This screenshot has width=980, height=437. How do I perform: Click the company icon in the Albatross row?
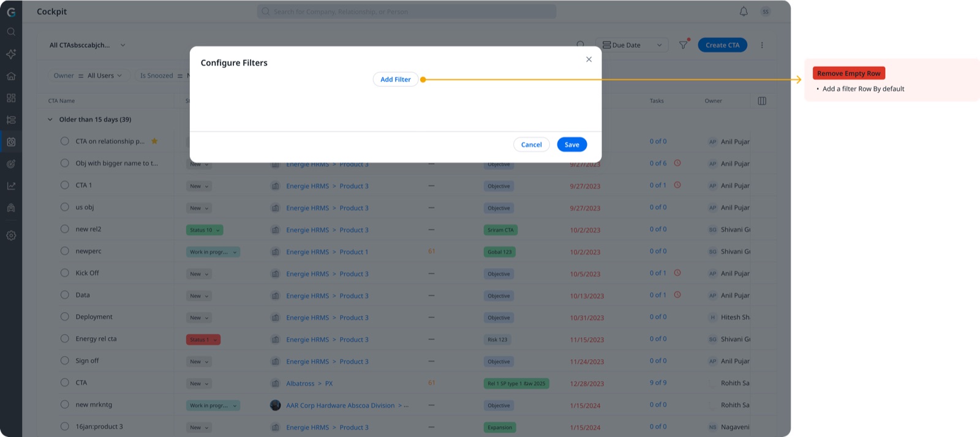point(276,384)
